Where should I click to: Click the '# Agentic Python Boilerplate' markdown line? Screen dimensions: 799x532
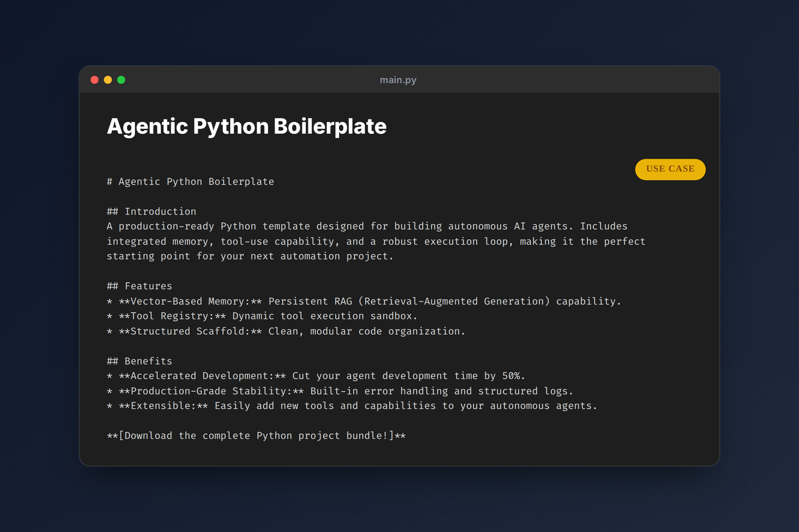tap(190, 182)
